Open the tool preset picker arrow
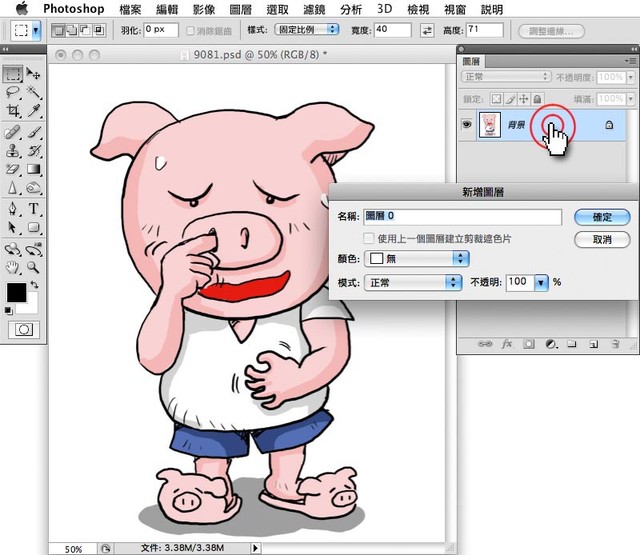Screen dimensions: 640x555 coord(36,31)
